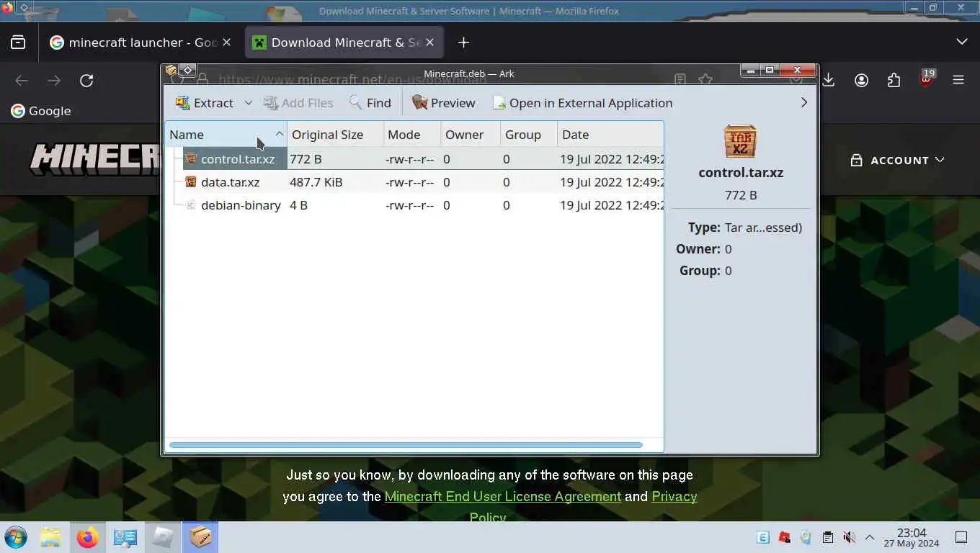
Task: Click the Minecraft logo on the webpage
Action: [x=95, y=159]
